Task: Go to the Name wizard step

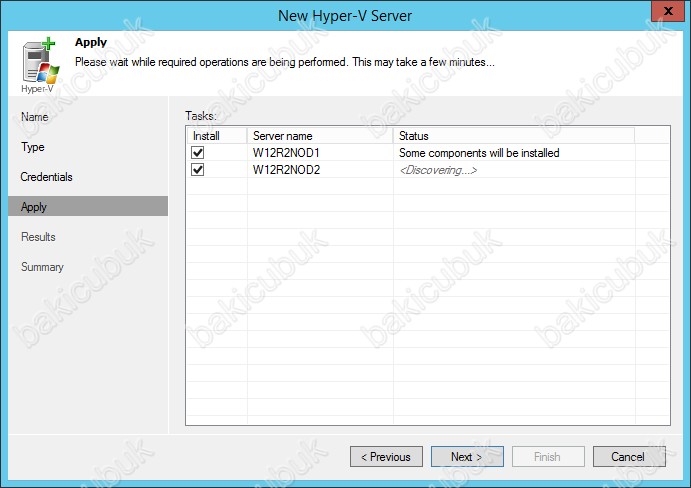Action: 34,117
